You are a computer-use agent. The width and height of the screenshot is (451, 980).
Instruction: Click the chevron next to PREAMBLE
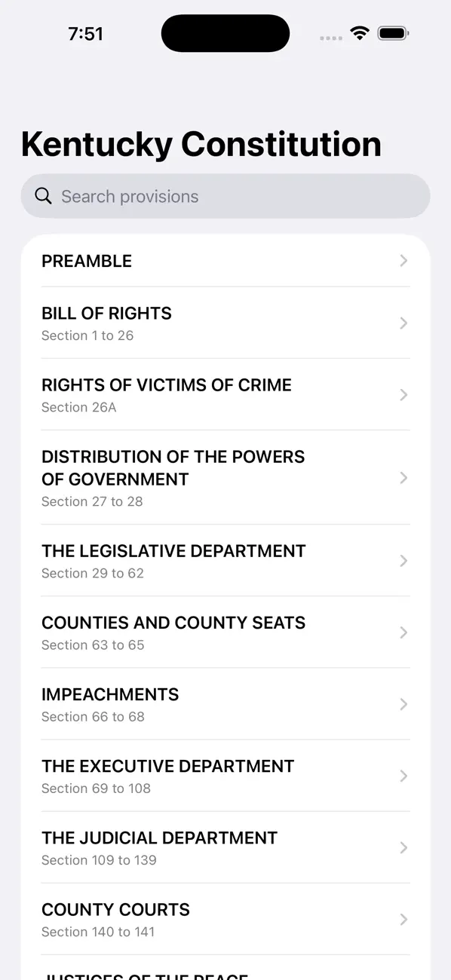[x=403, y=261]
